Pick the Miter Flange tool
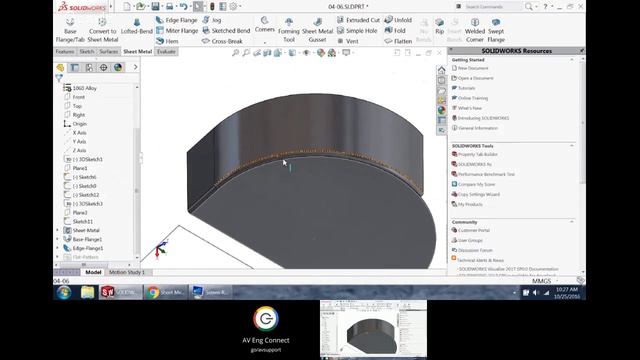640x360 pixels. click(x=177, y=31)
